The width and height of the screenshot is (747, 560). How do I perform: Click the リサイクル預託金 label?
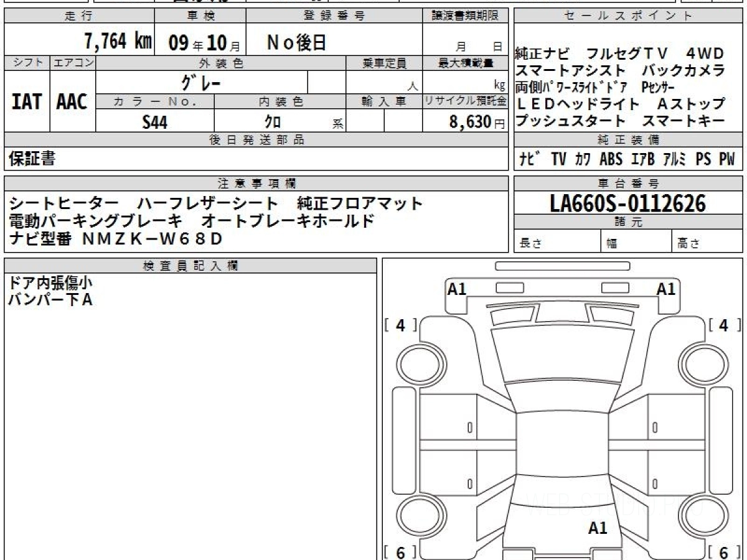(x=465, y=101)
